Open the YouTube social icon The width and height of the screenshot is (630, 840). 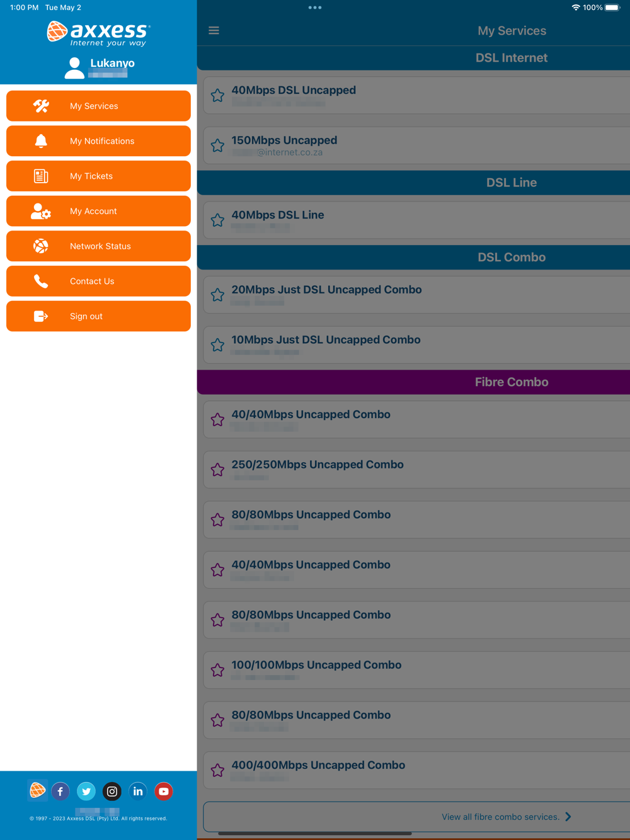164,792
